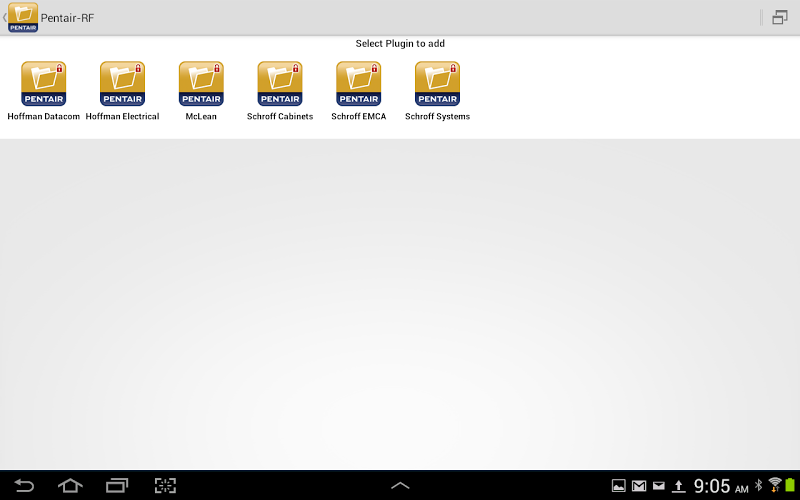Screen dimensions: 800x500
Task: Click the Schroff Systems label text
Action: 437,116
